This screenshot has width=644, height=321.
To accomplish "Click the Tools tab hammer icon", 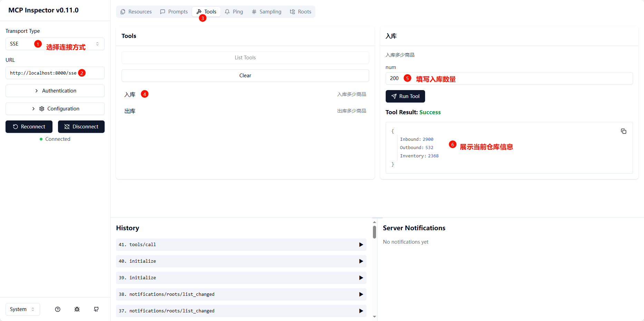I will point(199,12).
